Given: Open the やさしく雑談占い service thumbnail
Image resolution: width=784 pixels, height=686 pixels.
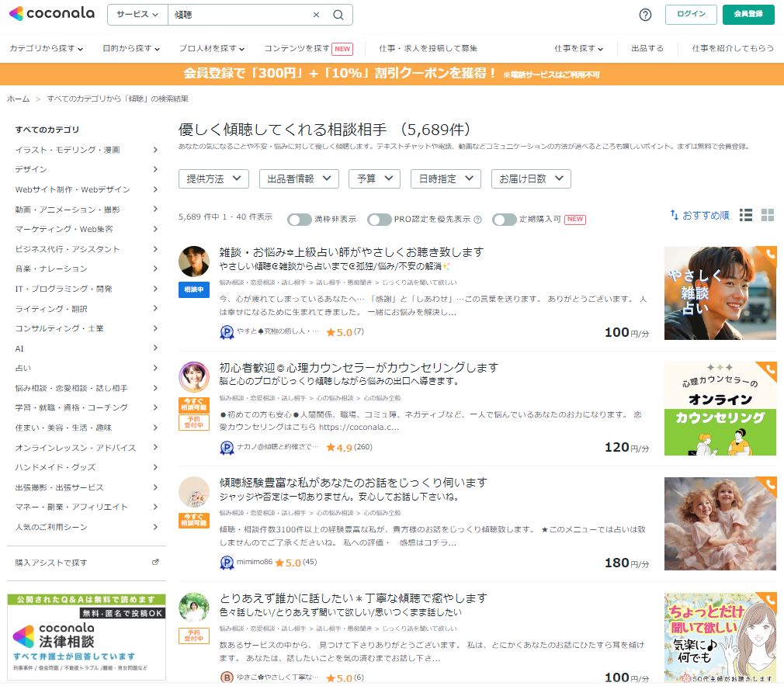Looking at the screenshot, I should (x=720, y=293).
